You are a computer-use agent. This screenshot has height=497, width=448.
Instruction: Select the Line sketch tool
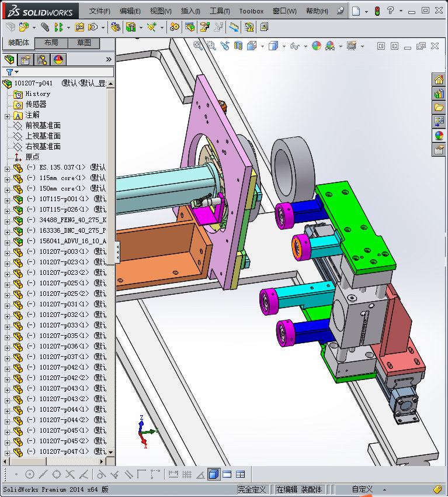[43, 474]
